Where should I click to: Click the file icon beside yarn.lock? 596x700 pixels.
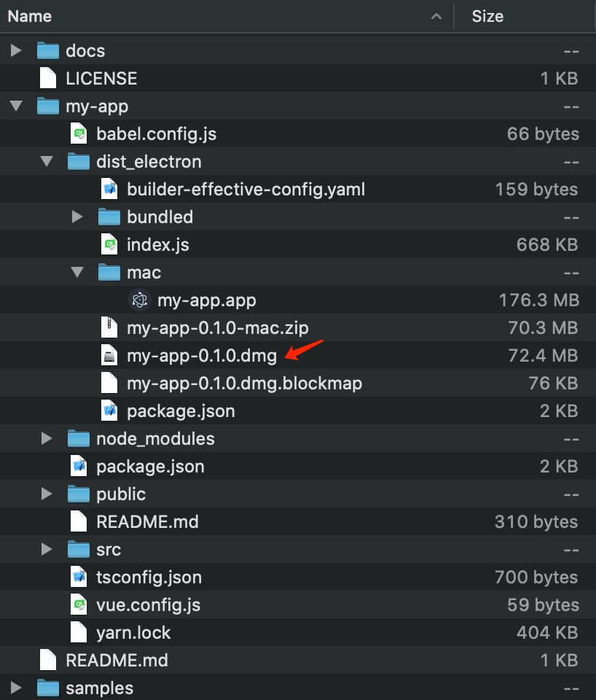78,632
